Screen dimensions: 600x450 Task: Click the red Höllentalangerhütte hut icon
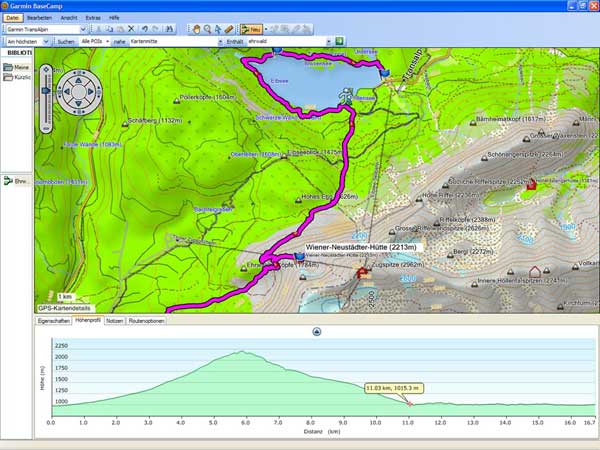pos(532,184)
